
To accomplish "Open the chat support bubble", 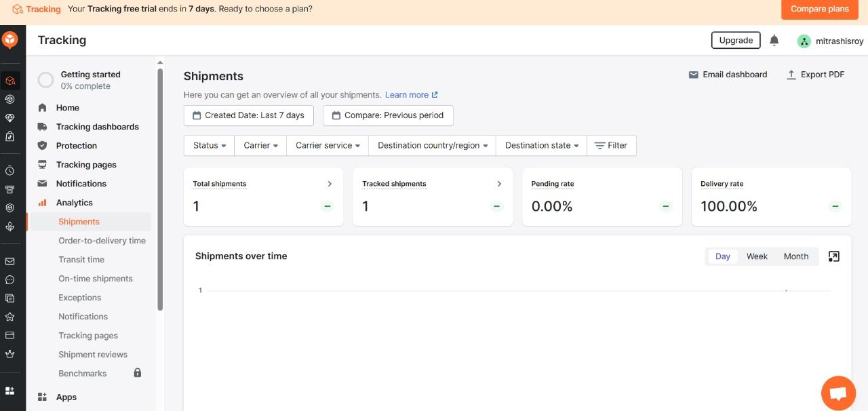I will [838, 393].
